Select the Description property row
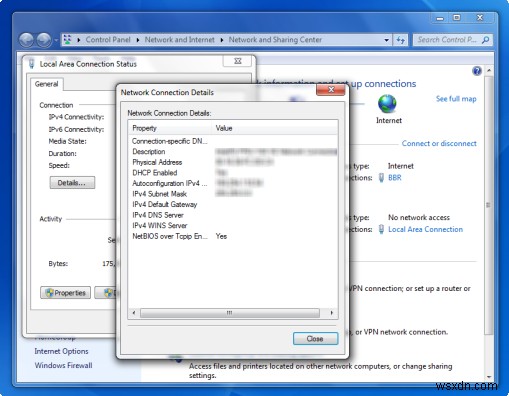Viewport: 509px width, 396px height. coord(233,152)
